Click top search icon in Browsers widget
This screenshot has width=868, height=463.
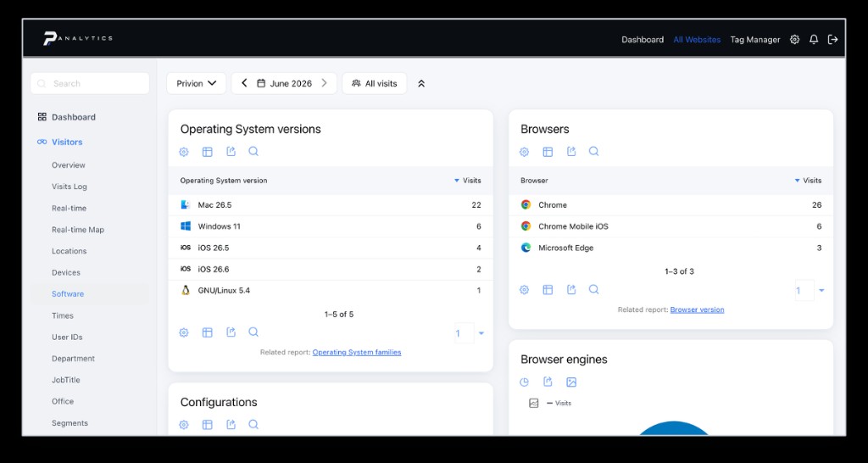click(x=594, y=151)
